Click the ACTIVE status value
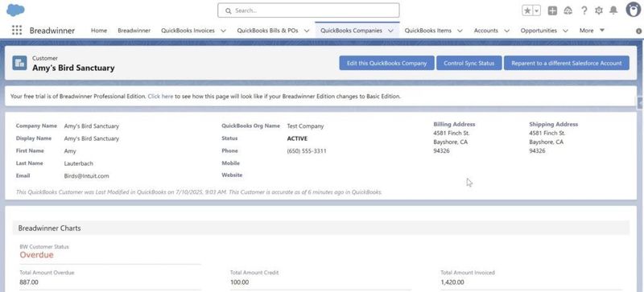 (x=297, y=138)
